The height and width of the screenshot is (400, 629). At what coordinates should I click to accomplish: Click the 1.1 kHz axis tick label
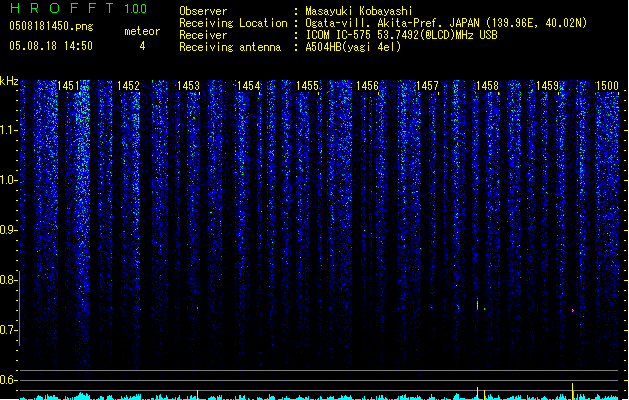[x=8, y=130]
